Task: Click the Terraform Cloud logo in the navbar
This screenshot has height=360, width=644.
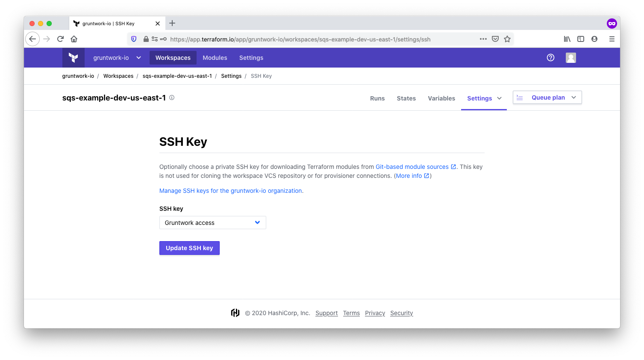Action: coord(73,57)
